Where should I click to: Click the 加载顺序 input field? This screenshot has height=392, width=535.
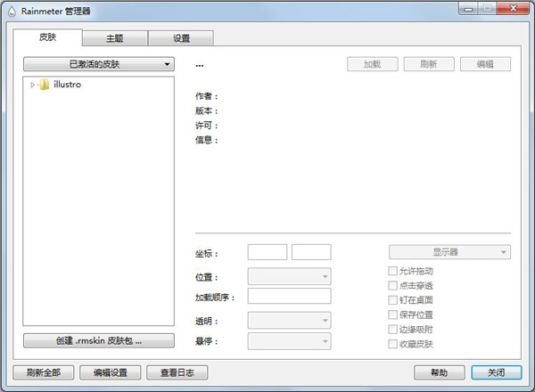pos(289,296)
